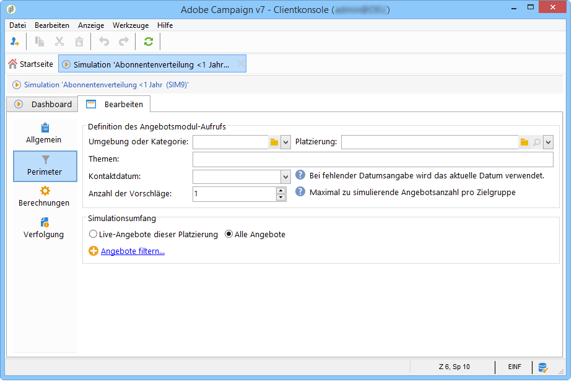Screen dimensions: 582x392
Task: Close the Simulation tab with its X
Action: (241, 64)
